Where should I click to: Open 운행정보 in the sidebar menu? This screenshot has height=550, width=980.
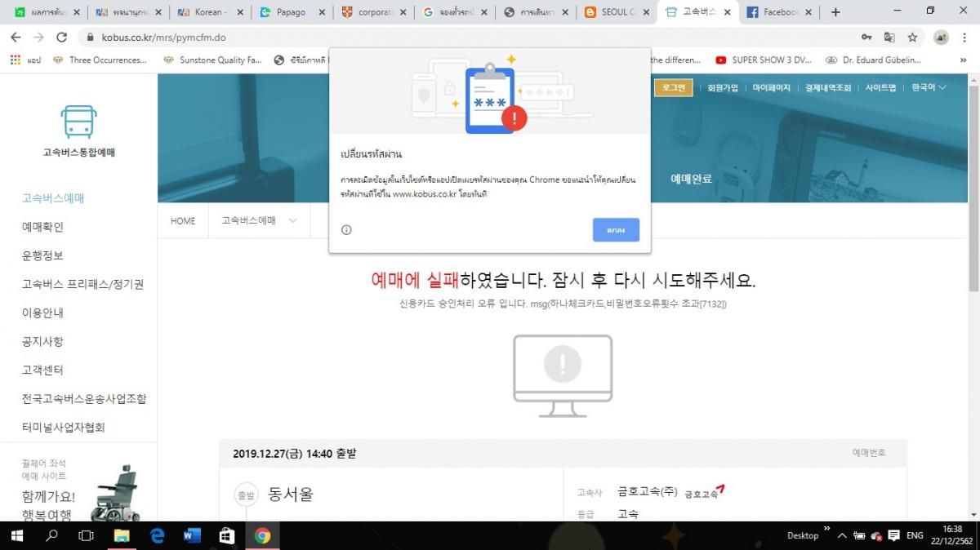(42, 255)
